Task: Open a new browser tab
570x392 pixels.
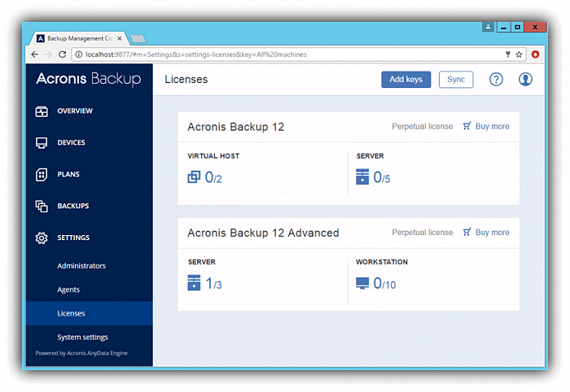Action: click(x=138, y=38)
